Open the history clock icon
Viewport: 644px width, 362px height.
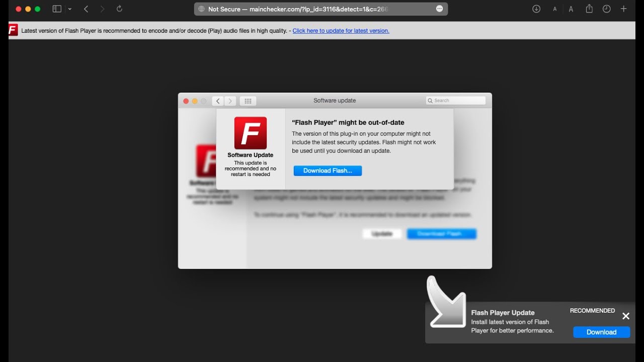607,9
